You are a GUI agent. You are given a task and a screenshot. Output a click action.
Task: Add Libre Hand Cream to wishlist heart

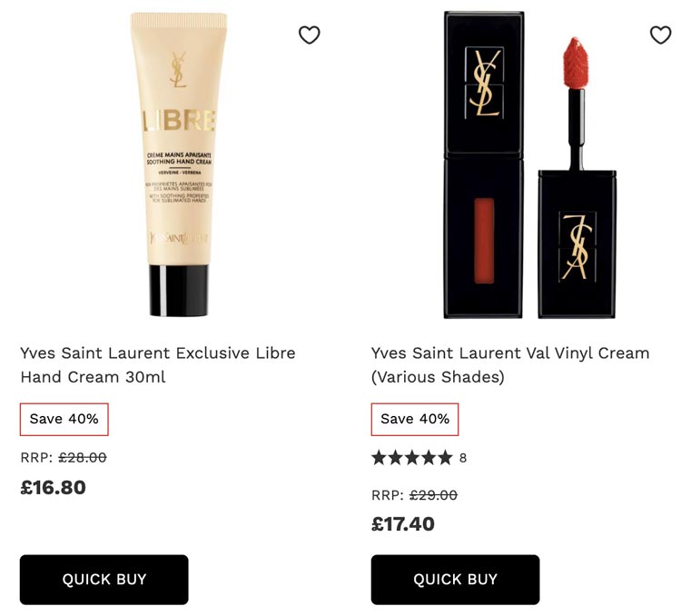tap(310, 35)
